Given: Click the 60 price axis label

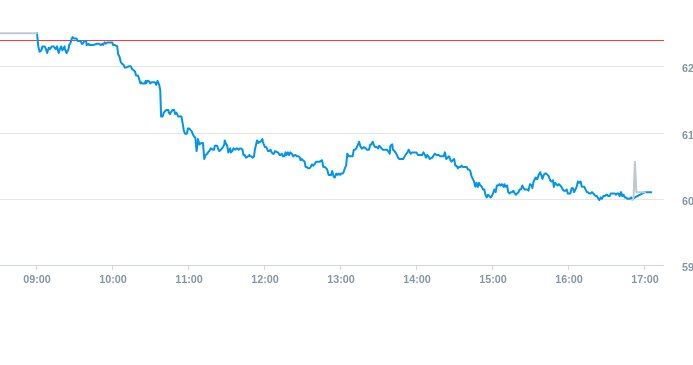Looking at the screenshot, I should 687,201.
